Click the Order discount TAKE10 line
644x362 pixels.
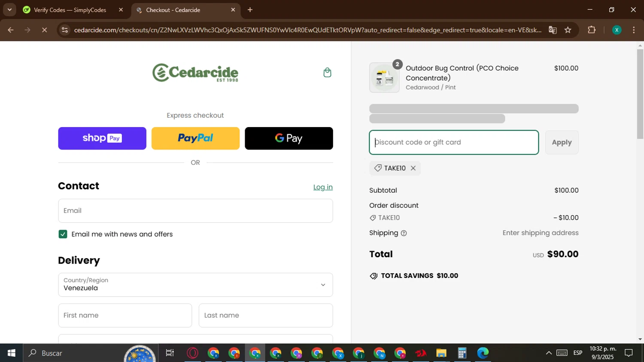point(474,218)
